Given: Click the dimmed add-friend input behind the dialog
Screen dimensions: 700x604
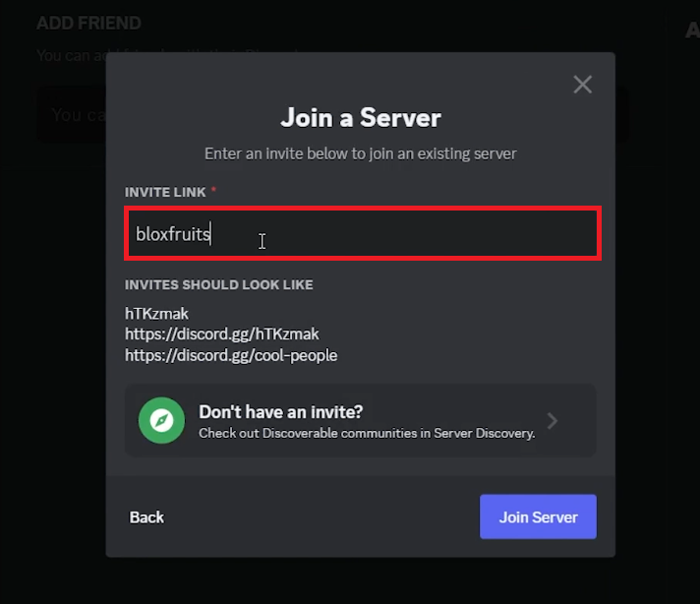Looking at the screenshot, I should 71,116.
